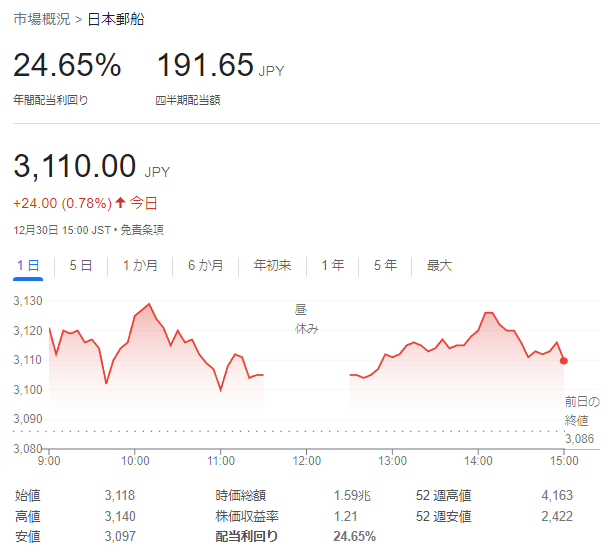Click the 始値 value 3,118
This screenshot has height=556, width=609.
(120, 495)
